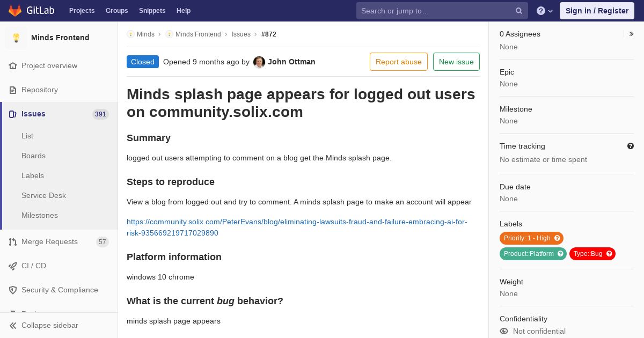Click the Priority::1 - High label help icon
644x338 pixels.
557,238
